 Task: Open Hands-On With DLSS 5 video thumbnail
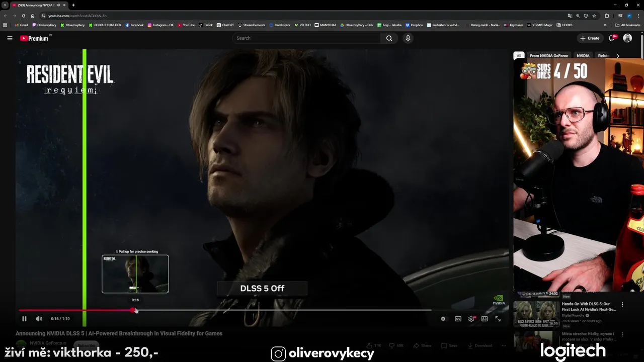[536, 314]
